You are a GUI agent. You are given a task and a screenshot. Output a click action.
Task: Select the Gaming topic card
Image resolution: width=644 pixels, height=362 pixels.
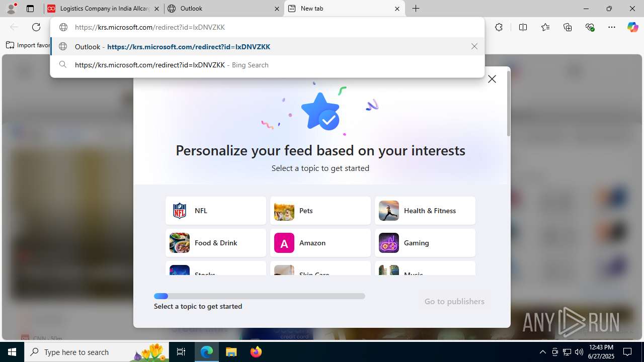[425, 243]
